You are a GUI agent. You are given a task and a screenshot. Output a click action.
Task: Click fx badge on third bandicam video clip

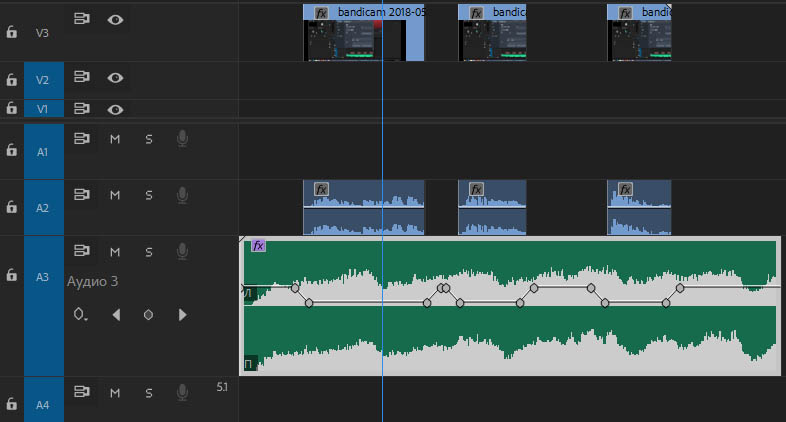pyautogui.click(x=625, y=13)
